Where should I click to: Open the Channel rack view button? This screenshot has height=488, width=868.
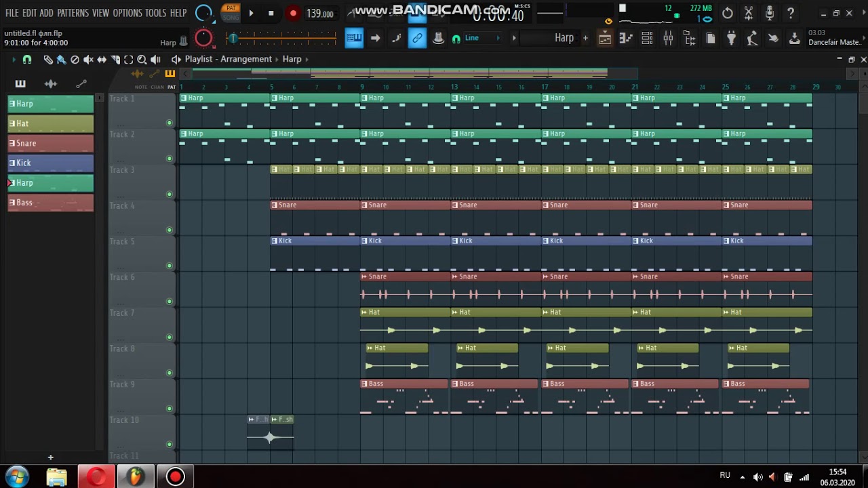[647, 39]
